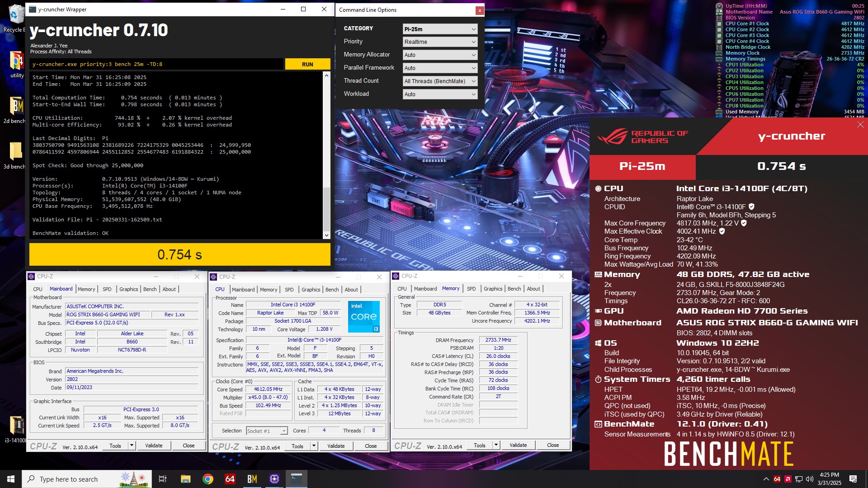Click Validate in CPU-Z Memory window
This screenshot has width=868, height=488.
[x=518, y=445]
